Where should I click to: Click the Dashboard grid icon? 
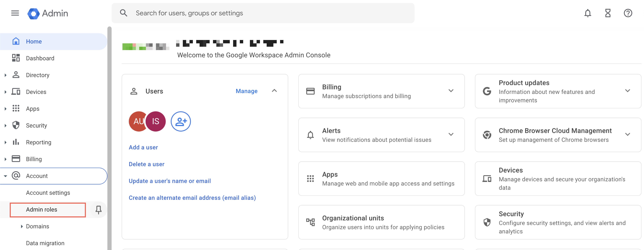(16, 58)
